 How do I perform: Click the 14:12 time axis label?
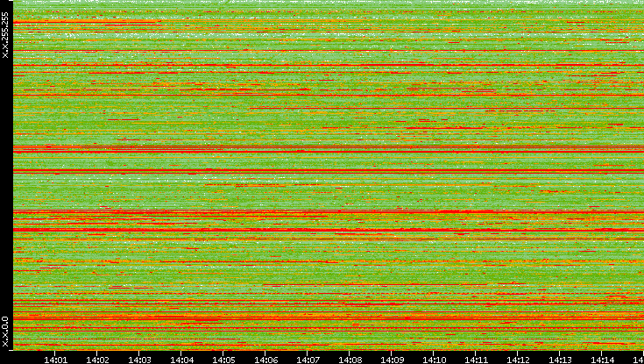pyautogui.click(x=518, y=360)
